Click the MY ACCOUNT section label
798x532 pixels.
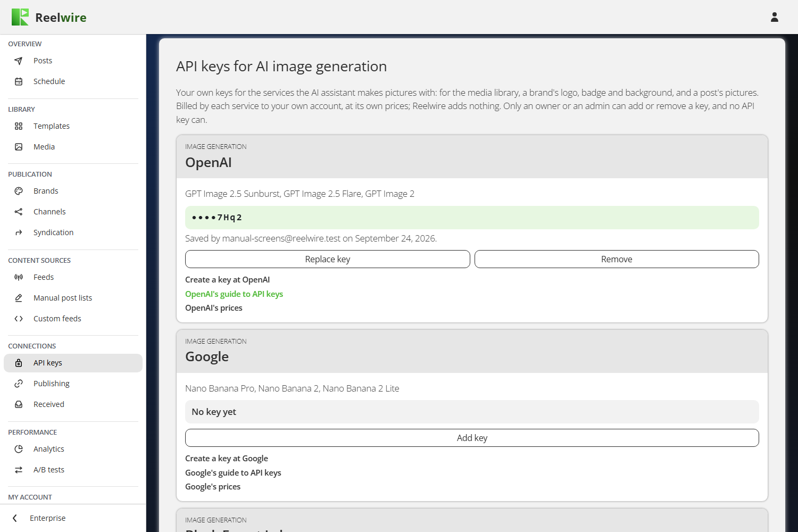(x=30, y=497)
